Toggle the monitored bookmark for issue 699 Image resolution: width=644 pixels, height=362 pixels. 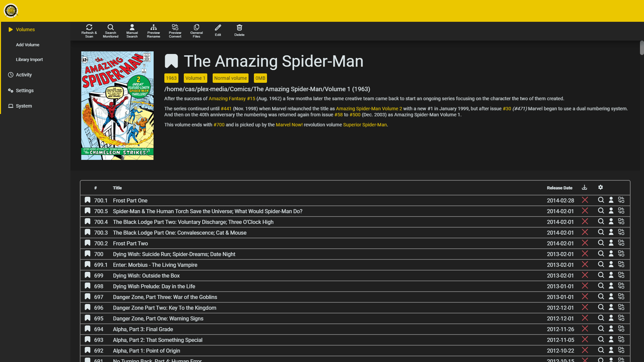(88, 275)
